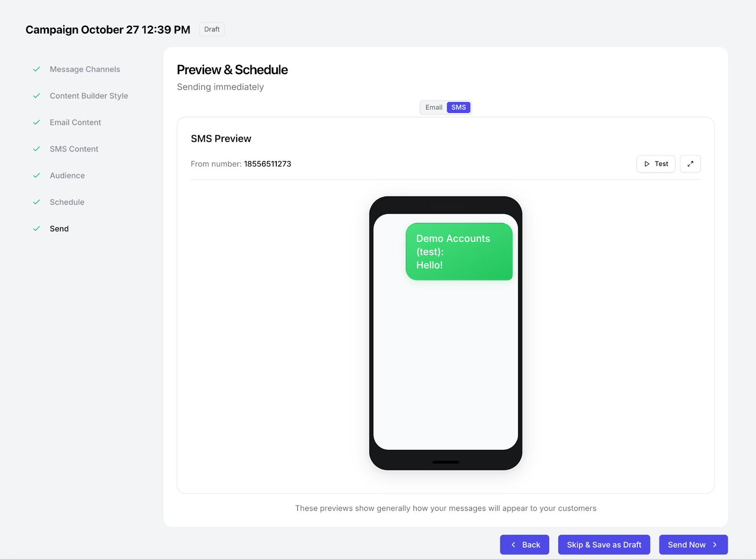
Task: Click the checkmark beside Audience step
Action: tap(37, 175)
